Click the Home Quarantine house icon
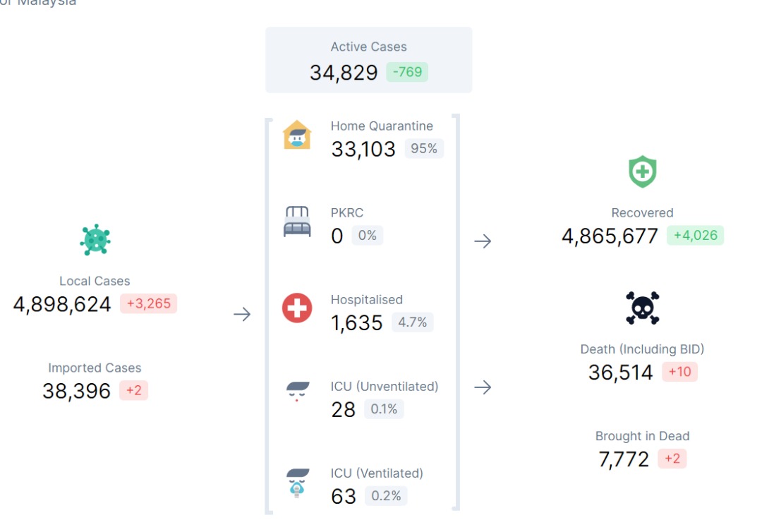 297,135
